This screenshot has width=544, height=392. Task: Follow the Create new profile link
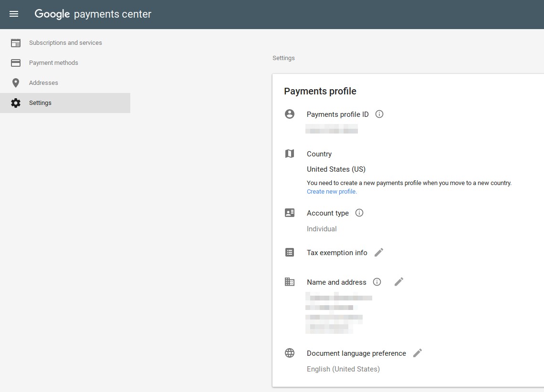332,191
